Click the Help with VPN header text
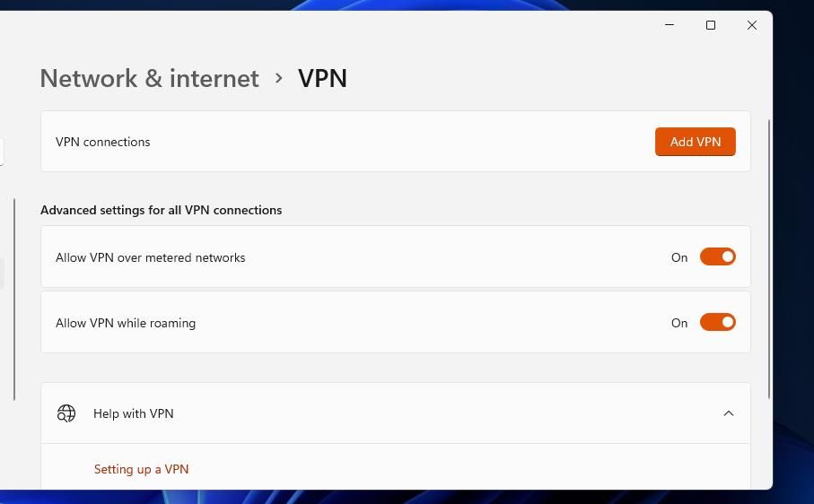 pyautogui.click(x=134, y=413)
